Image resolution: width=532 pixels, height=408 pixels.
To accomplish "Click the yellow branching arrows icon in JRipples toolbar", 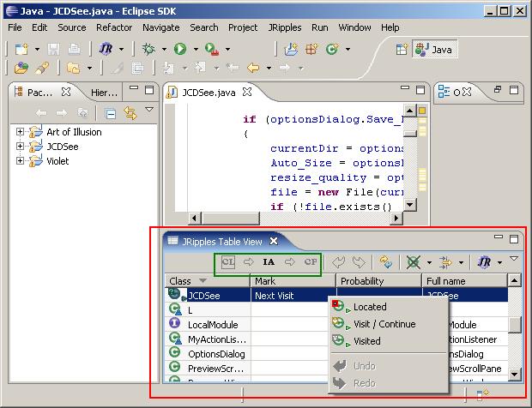I will click(445, 262).
